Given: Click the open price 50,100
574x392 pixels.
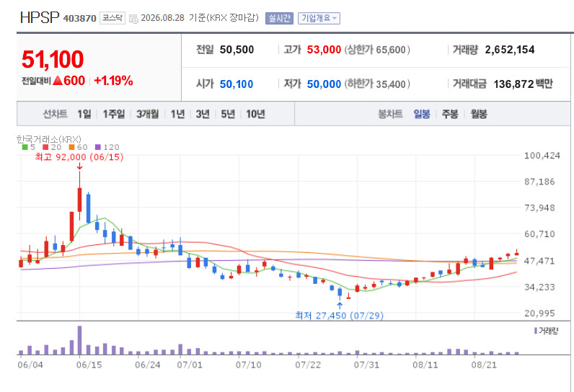Looking at the screenshot, I should tap(237, 84).
